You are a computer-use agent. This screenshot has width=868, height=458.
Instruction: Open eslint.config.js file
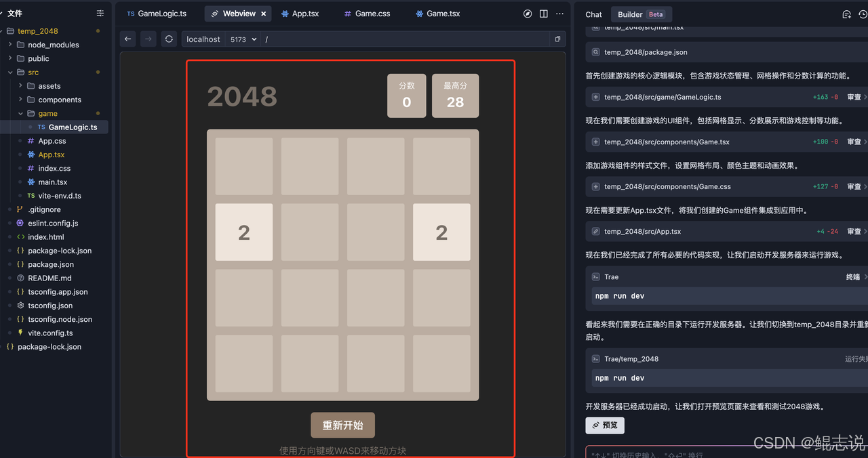click(x=53, y=223)
